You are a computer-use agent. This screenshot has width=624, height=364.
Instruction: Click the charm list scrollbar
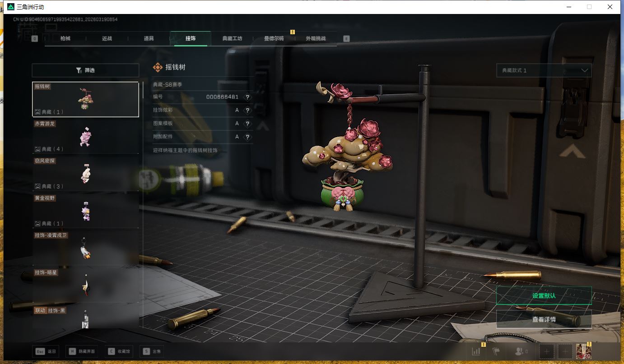click(x=143, y=90)
